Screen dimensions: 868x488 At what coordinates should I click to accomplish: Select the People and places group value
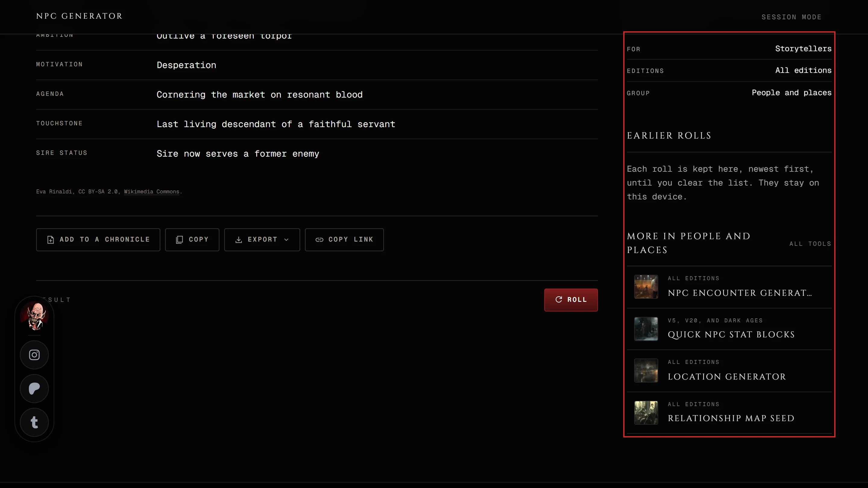tap(791, 92)
